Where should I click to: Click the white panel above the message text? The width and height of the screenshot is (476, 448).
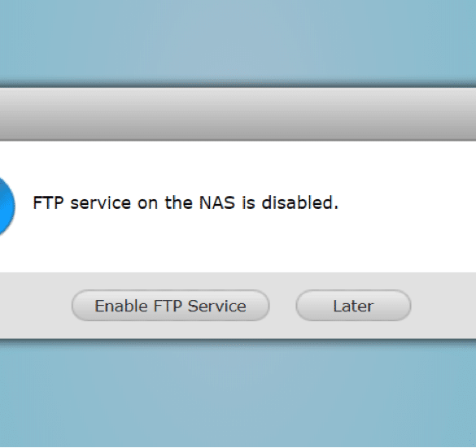pyautogui.click(x=238, y=167)
